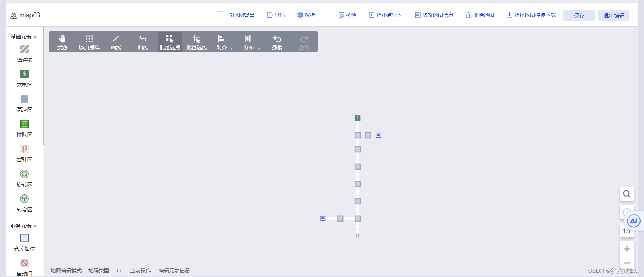Viewport: 644px width, 277px height.
Task: Pick the 高速区 high-speed zone element
Action: [24, 103]
